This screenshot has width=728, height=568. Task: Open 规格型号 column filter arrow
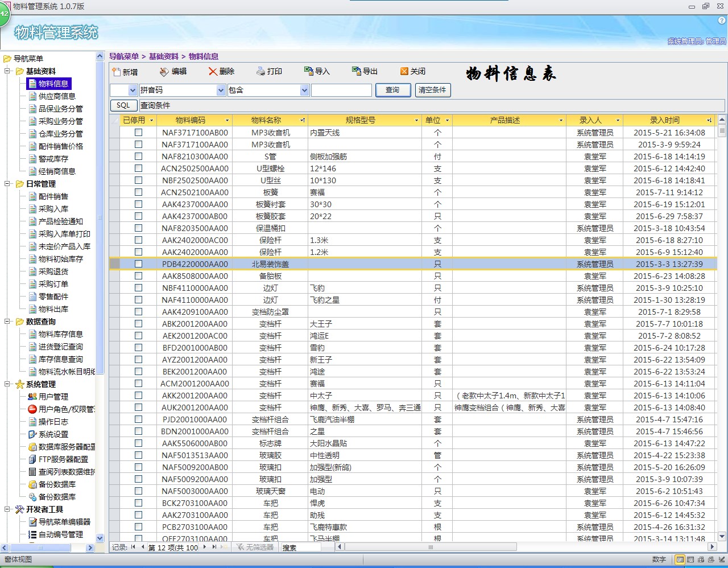point(417,120)
